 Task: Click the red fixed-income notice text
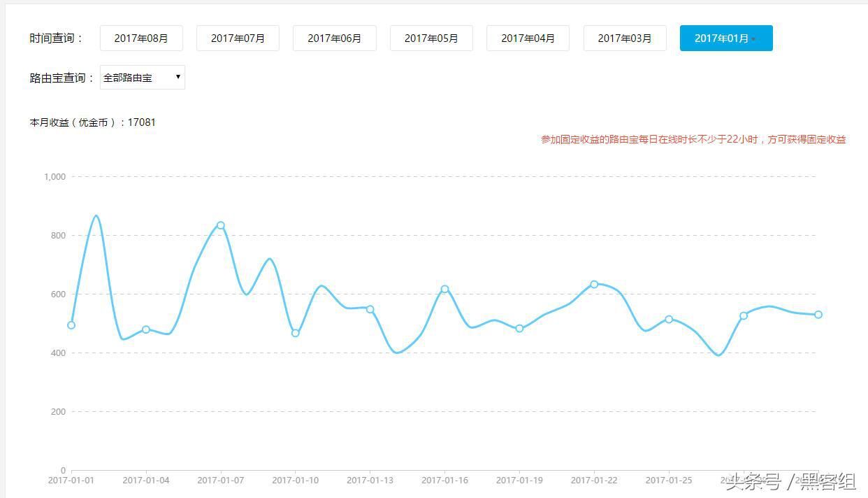pyautogui.click(x=693, y=139)
